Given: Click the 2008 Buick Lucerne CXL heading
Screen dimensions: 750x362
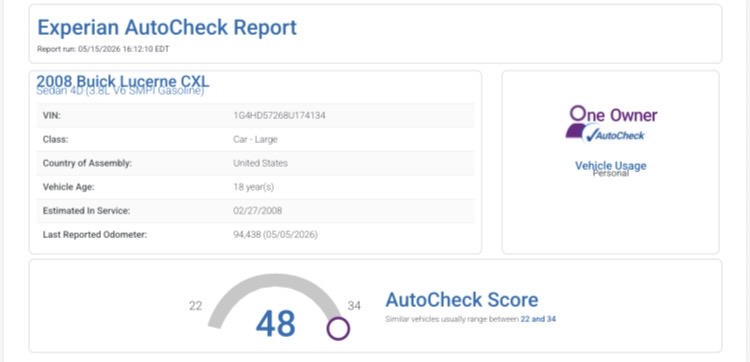Looking at the screenshot, I should tap(122, 81).
